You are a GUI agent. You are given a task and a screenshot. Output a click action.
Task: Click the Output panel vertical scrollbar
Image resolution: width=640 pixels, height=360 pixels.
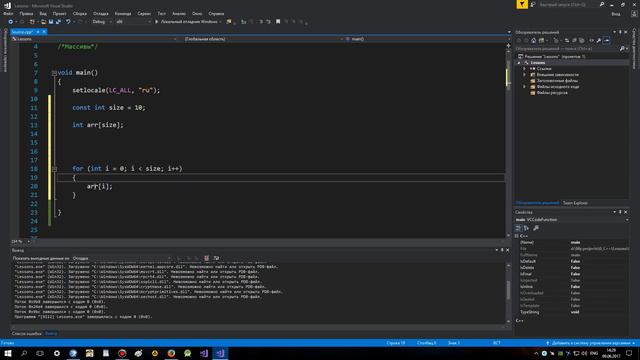[x=508, y=293]
